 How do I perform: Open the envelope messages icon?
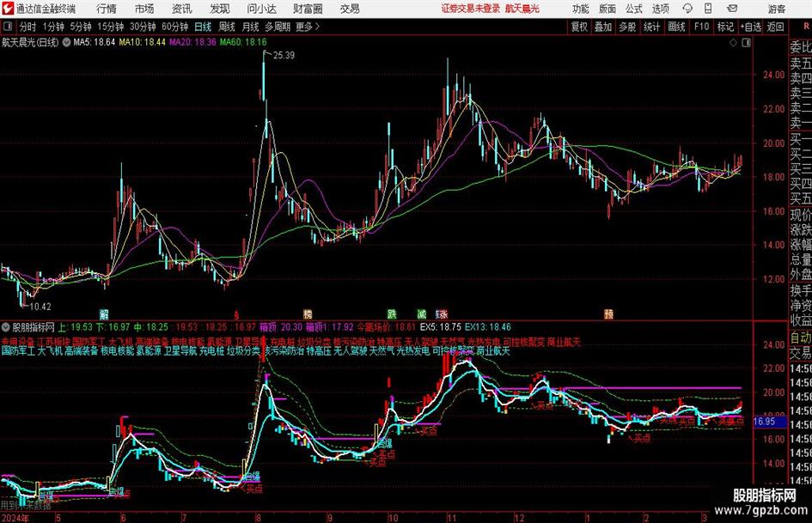(x=732, y=9)
